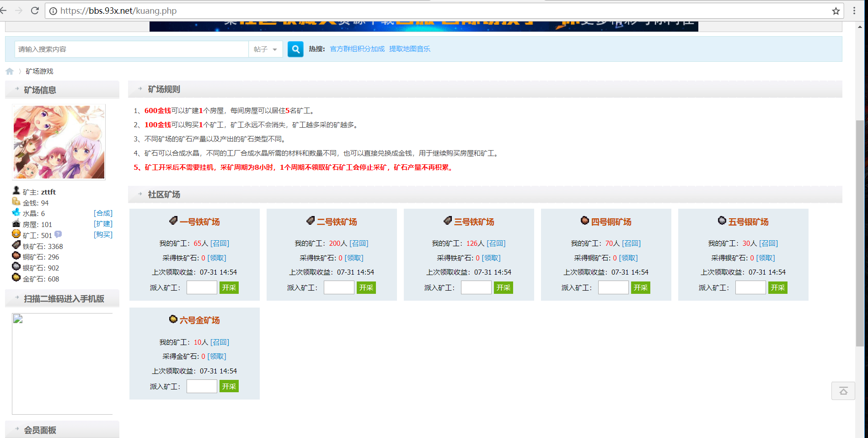The width and height of the screenshot is (868, 438).
Task: Click the iron ore icon beside 铁矿石: 3368
Action: [16, 246]
